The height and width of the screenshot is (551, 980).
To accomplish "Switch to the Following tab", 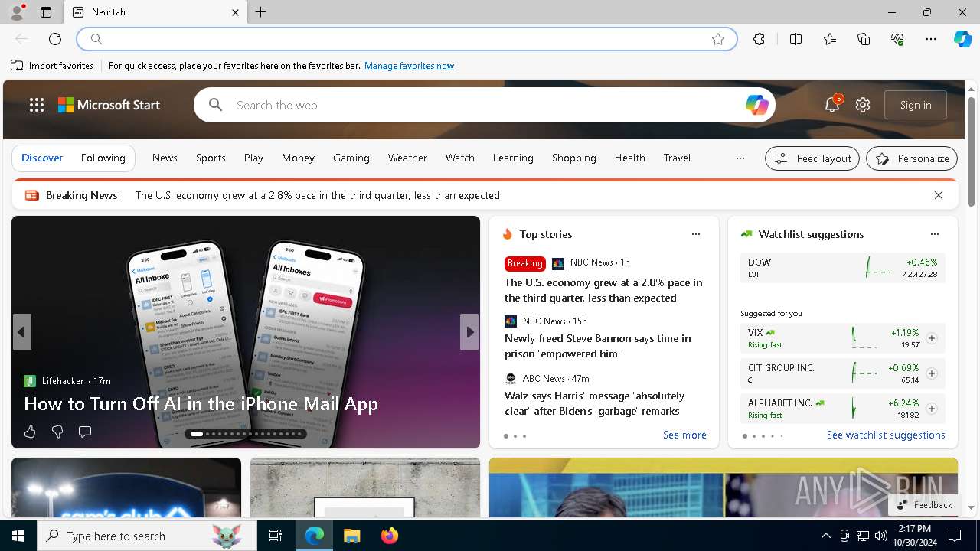I will coord(103,158).
